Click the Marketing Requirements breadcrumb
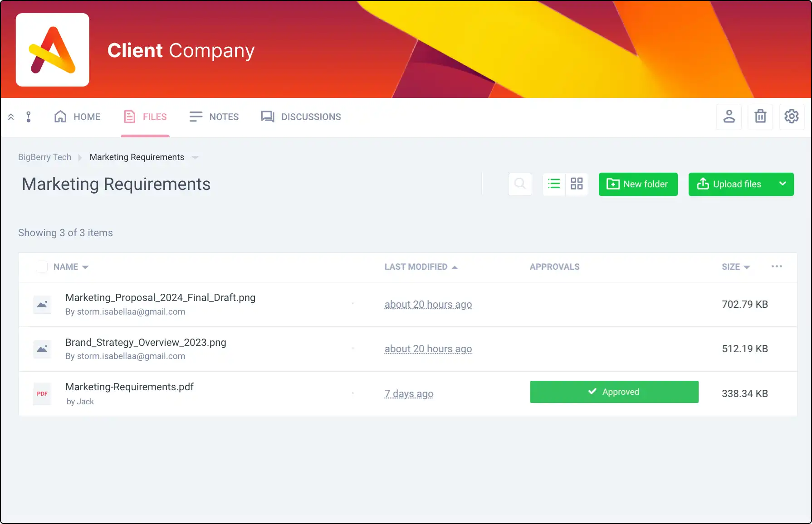The height and width of the screenshot is (524, 812). (137, 157)
